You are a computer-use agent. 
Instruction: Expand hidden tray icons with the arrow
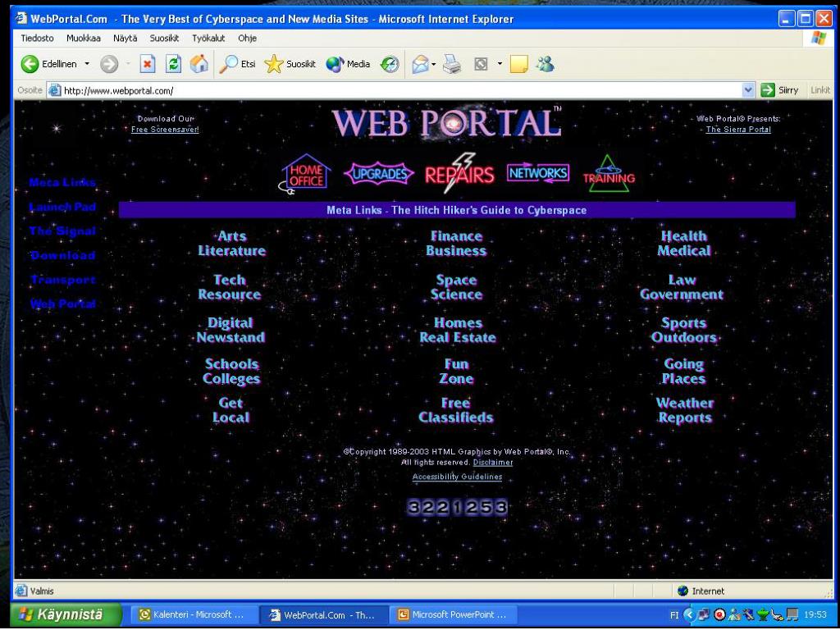pyautogui.click(x=689, y=614)
